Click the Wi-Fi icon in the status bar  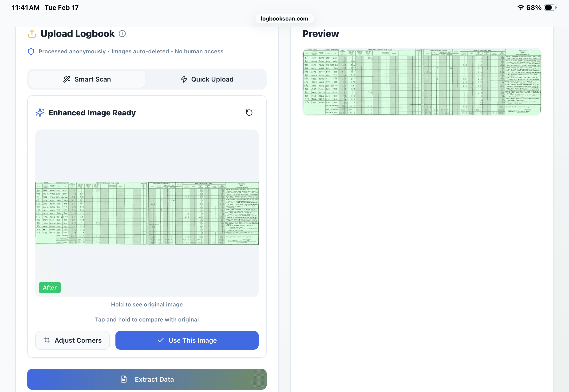[x=520, y=7]
